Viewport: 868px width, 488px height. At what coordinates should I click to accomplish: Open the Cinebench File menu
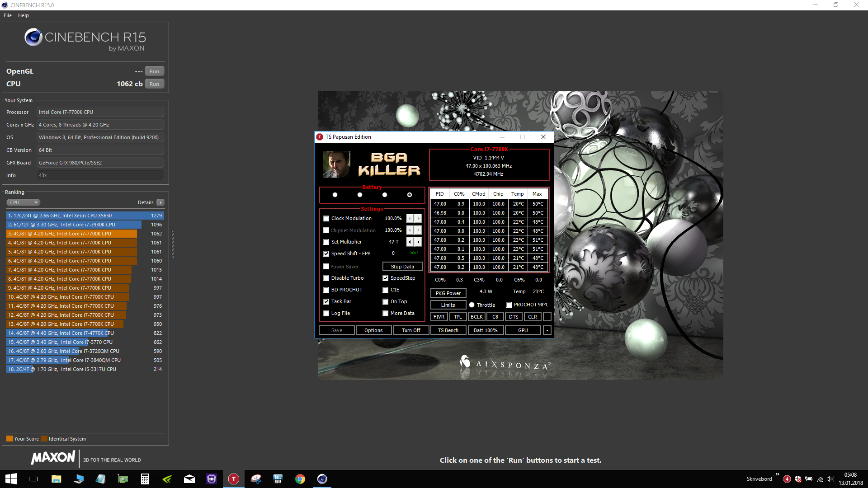(8, 15)
